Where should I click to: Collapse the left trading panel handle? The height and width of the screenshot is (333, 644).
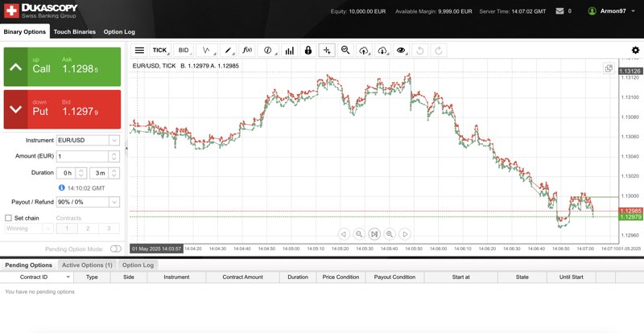(x=126, y=148)
